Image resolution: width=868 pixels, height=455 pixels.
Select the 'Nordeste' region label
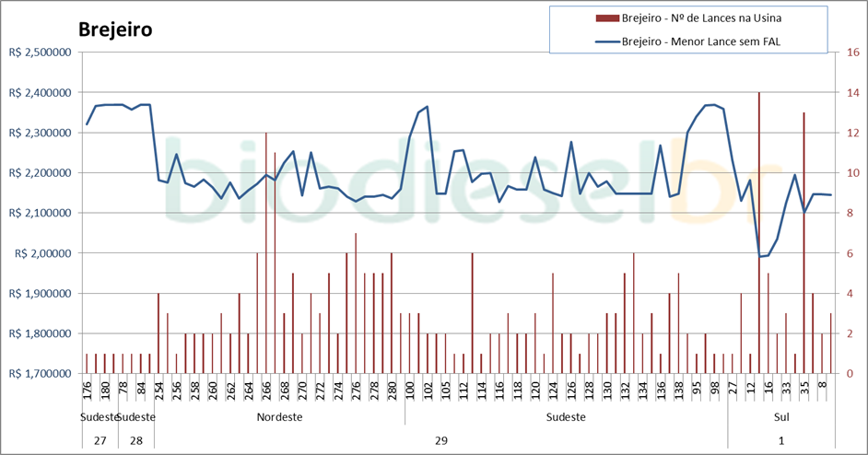click(x=280, y=416)
